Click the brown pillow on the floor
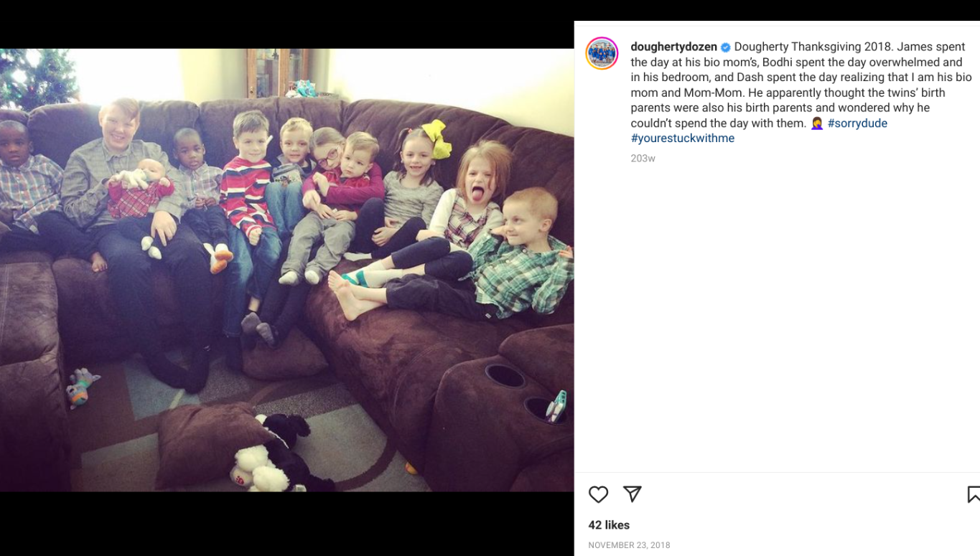Screen dimensions: 980x556 207,443
